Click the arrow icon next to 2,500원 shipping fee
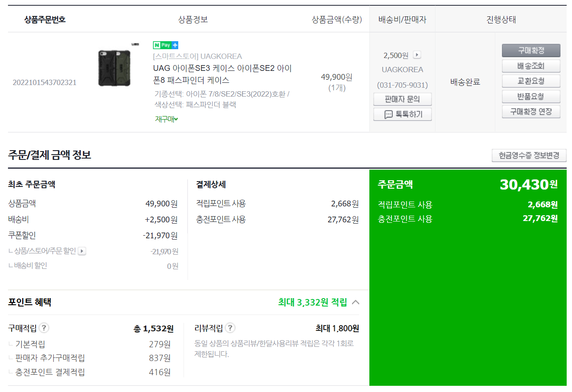572x392 pixels. click(417, 55)
